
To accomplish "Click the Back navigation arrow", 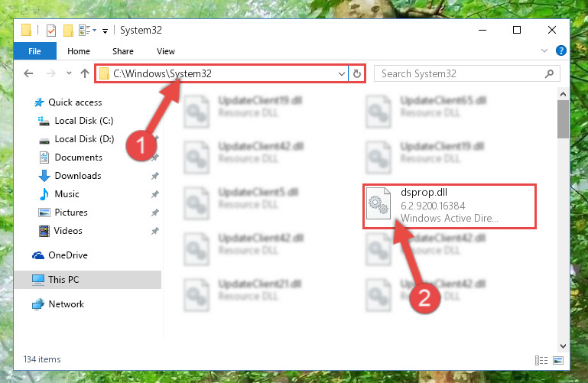I will (x=28, y=73).
